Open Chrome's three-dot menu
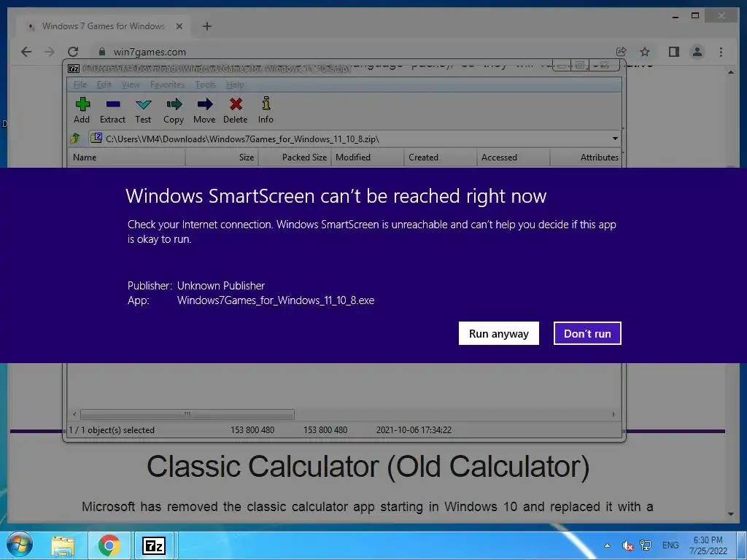This screenshot has height=560, width=747. pyautogui.click(x=721, y=52)
